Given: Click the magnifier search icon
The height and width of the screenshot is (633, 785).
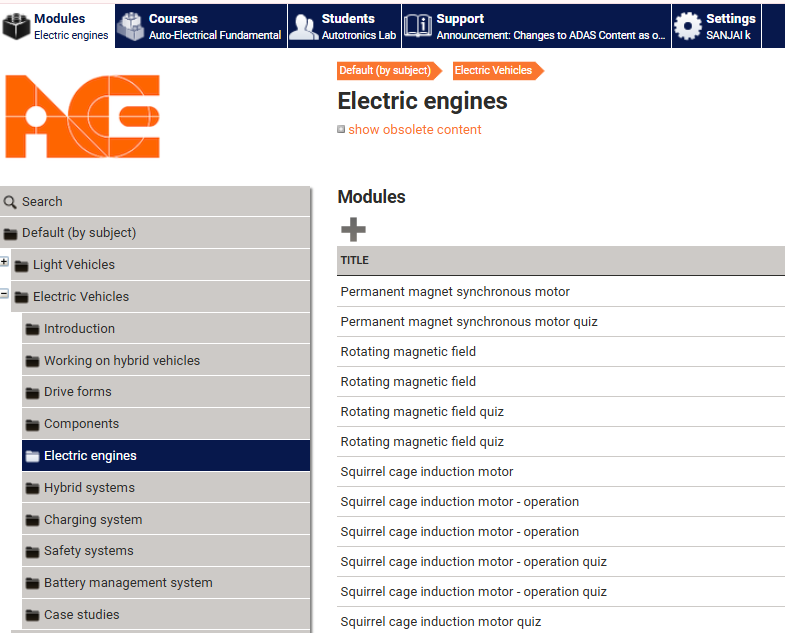Looking at the screenshot, I should tap(10, 202).
